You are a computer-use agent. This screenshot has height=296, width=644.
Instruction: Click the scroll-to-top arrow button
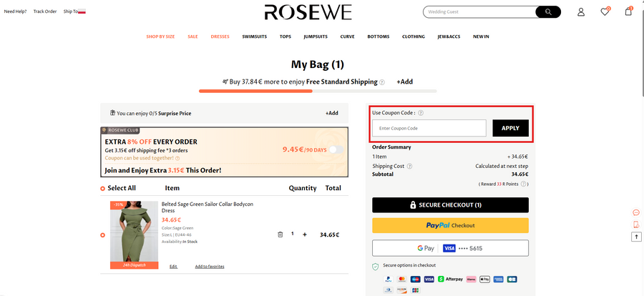(636, 237)
